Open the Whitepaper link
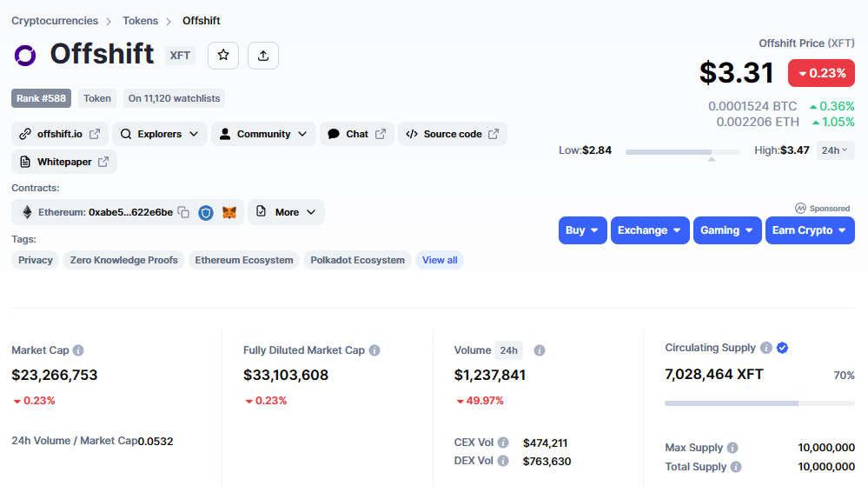The height and width of the screenshot is (499, 868). pyautogui.click(x=64, y=162)
